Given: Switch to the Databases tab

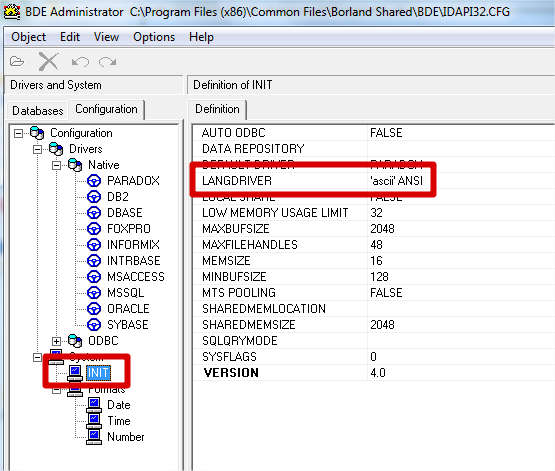Looking at the screenshot, I should coord(38,110).
